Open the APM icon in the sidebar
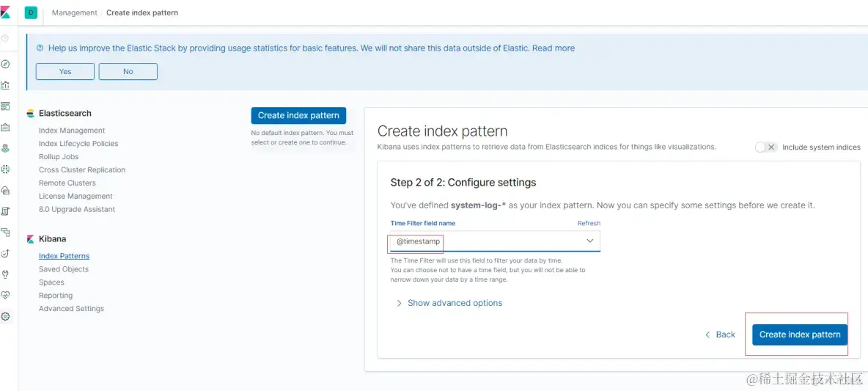 [6, 232]
